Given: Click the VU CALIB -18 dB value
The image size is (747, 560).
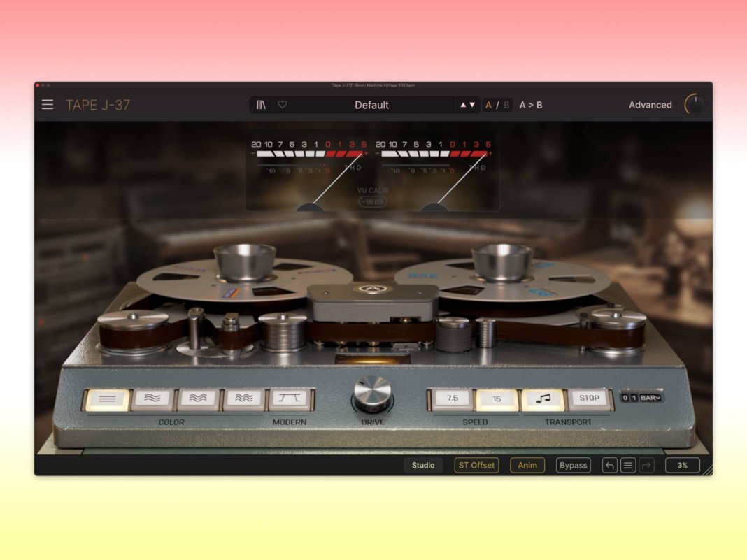Looking at the screenshot, I should [373, 202].
